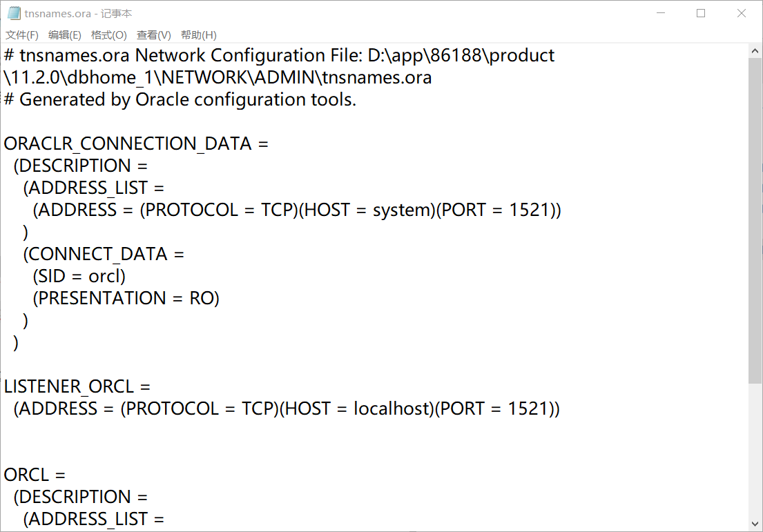Click the scrollbar down arrow
The height and width of the screenshot is (532, 763).
(x=755, y=522)
